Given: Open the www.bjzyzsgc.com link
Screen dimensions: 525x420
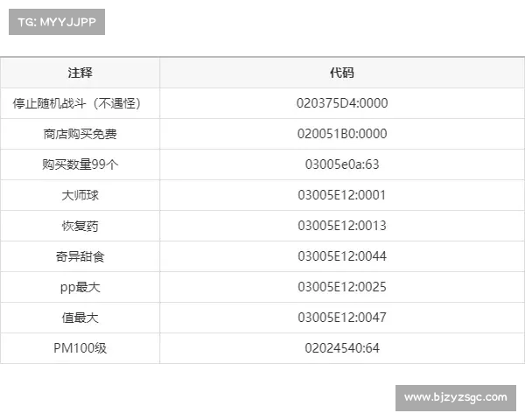Looking at the screenshot, I should tap(455, 398).
